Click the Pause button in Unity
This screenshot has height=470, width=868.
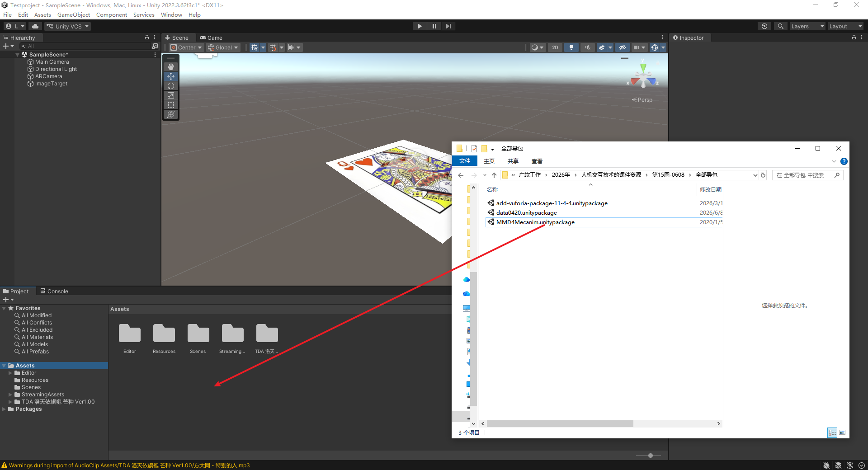point(434,26)
